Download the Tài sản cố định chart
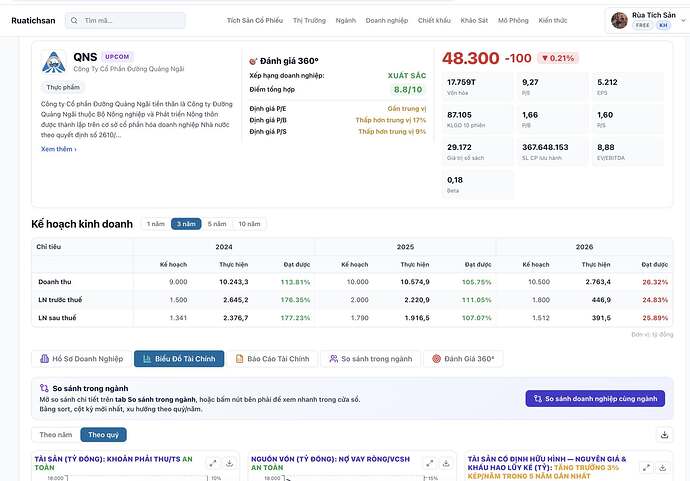 (662, 467)
